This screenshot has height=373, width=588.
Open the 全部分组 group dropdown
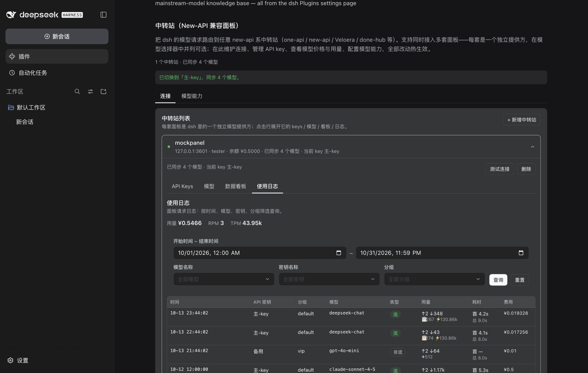434,279
